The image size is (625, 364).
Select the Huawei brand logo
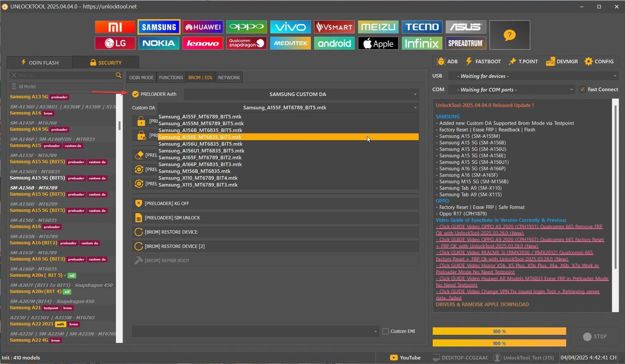tap(203, 27)
